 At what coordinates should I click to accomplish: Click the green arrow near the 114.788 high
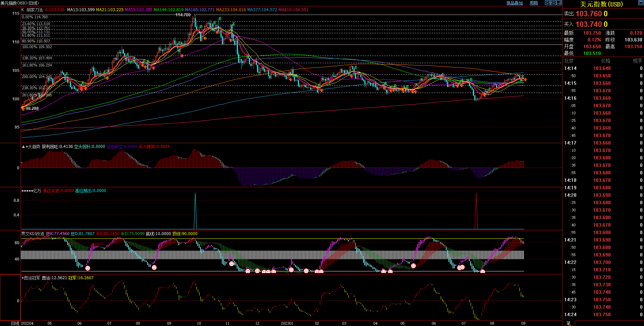[220, 19]
